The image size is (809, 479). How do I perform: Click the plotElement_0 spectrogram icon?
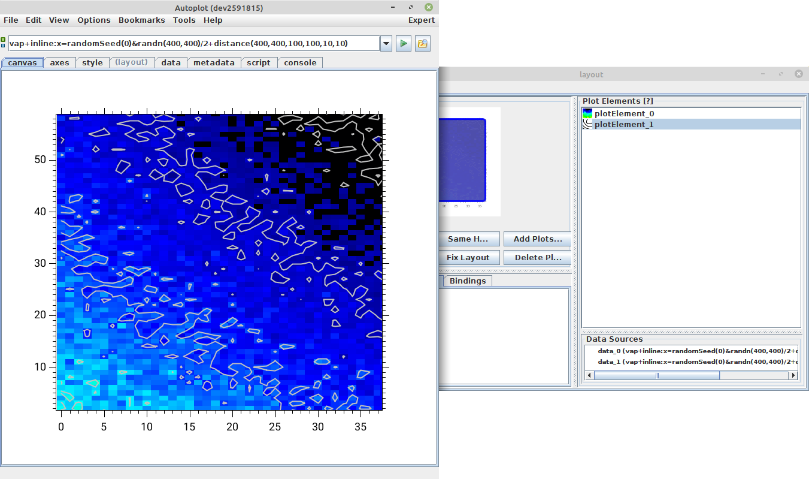click(587, 114)
